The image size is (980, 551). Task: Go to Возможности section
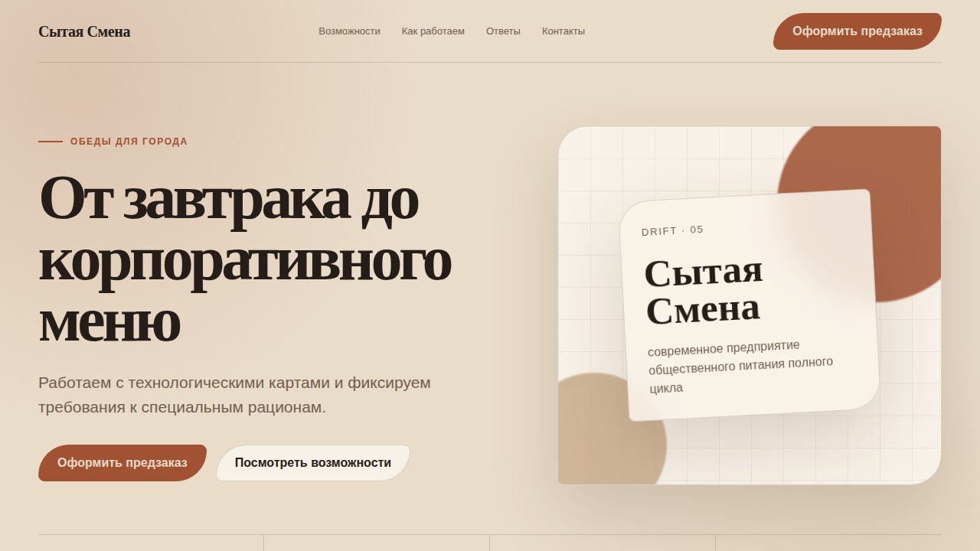coord(349,31)
